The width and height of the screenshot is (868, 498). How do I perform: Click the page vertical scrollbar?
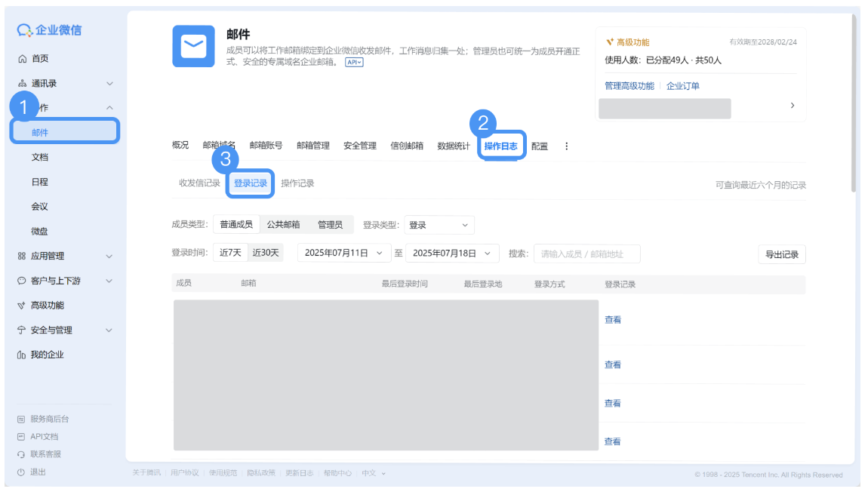pos(854,105)
